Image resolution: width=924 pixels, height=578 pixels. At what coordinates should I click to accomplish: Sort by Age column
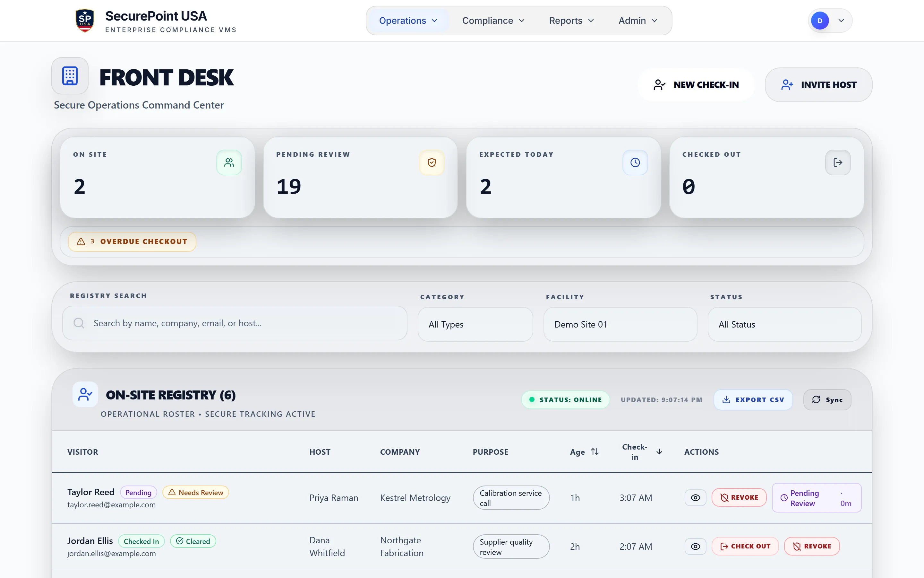tap(584, 452)
